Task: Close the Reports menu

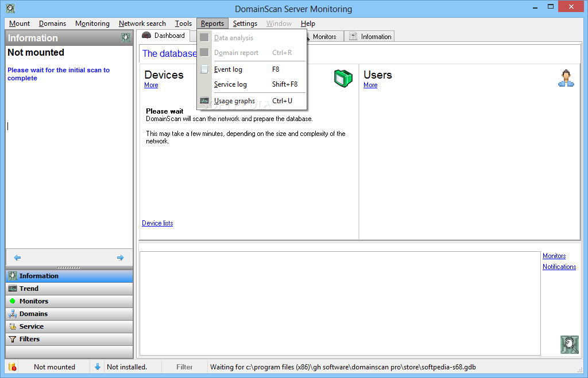Action: coord(212,23)
